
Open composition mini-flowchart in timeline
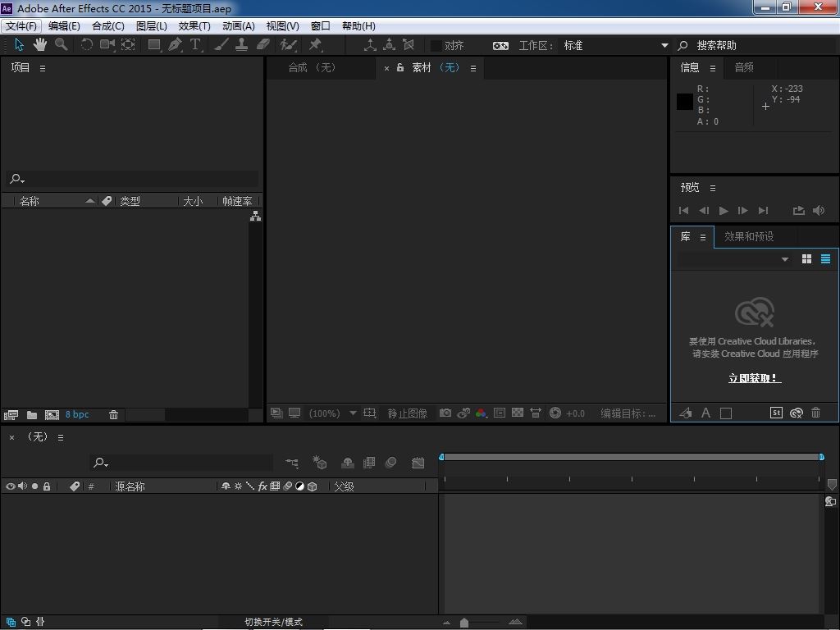click(x=292, y=463)
